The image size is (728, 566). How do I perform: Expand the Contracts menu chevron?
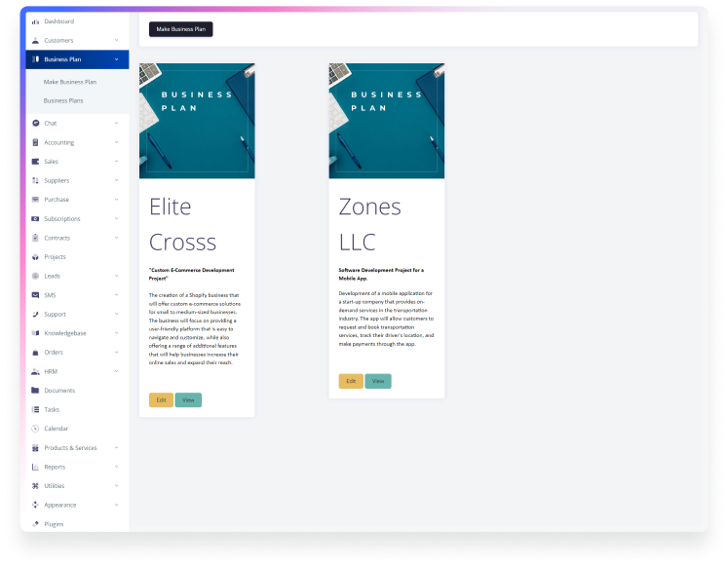[117, 238]
